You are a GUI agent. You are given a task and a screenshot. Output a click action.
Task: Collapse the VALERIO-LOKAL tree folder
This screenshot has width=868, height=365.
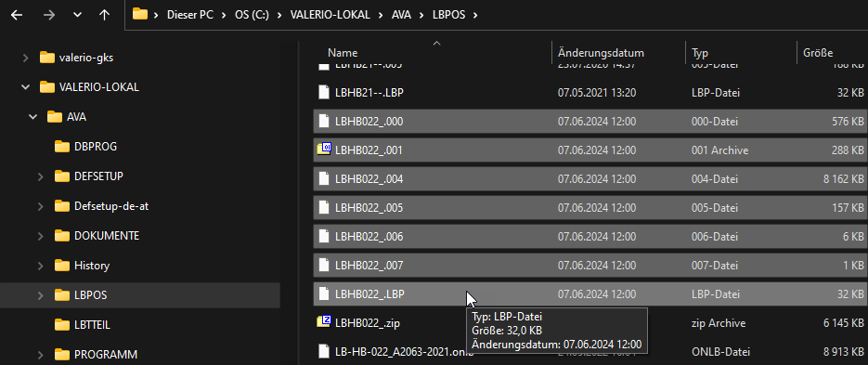(x=25, y=87)
